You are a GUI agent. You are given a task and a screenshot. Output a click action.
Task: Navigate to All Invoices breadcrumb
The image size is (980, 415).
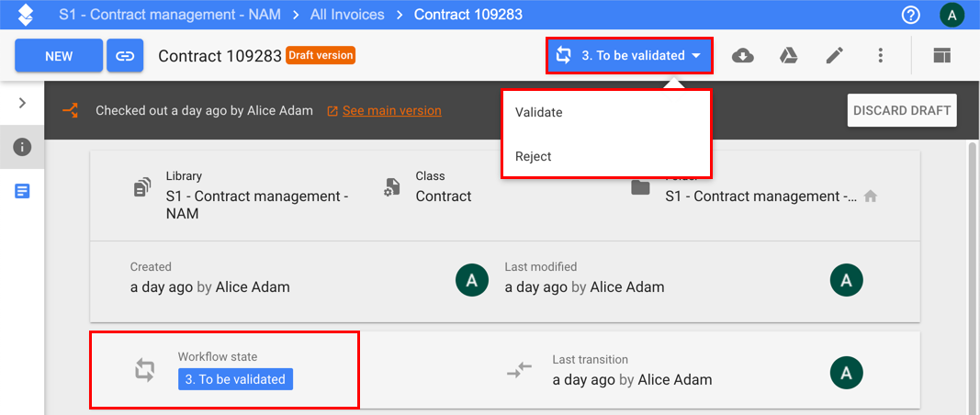(347, 15)
